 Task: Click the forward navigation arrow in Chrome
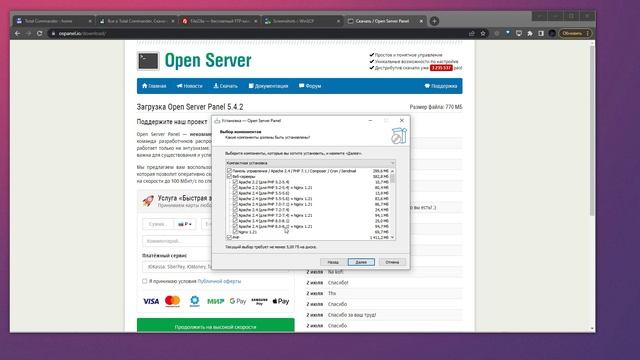coord(29,33)
